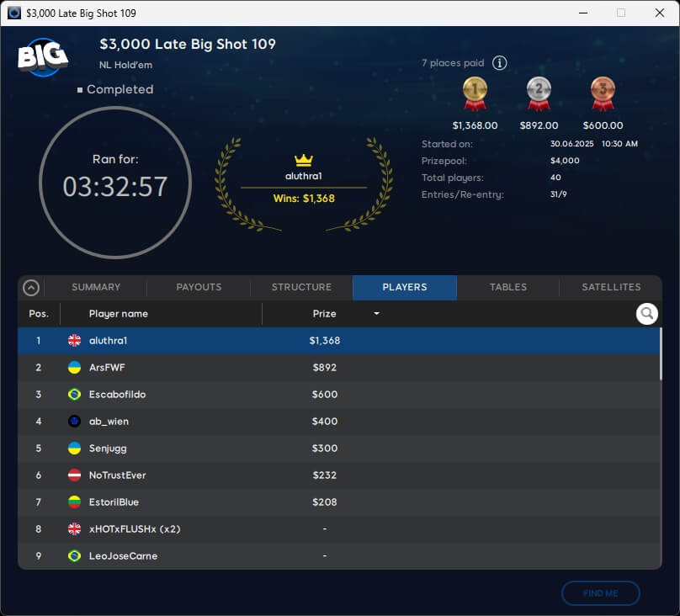Screen dimensions: 680x616
Task: Select the Structure tab
Action: click(301, 287)
